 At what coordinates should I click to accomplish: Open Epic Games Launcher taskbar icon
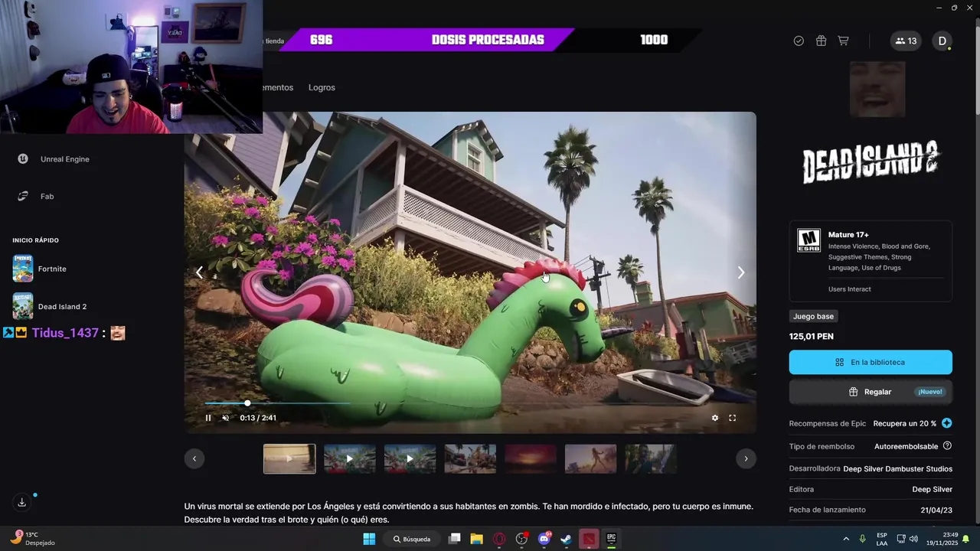point(611,539)
